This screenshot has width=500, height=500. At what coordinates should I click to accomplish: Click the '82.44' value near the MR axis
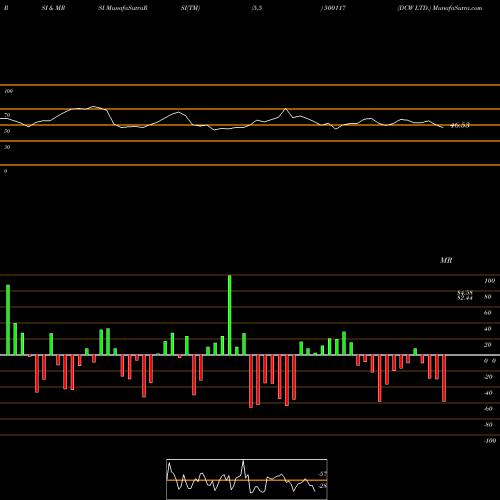(x=465, y=298)
